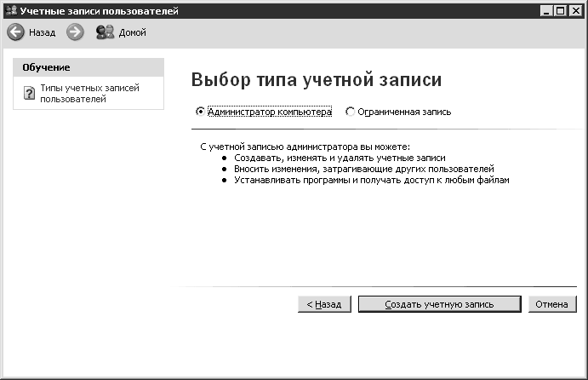
Task: Click the help document icon in Обучение panel
Action: 29,93
